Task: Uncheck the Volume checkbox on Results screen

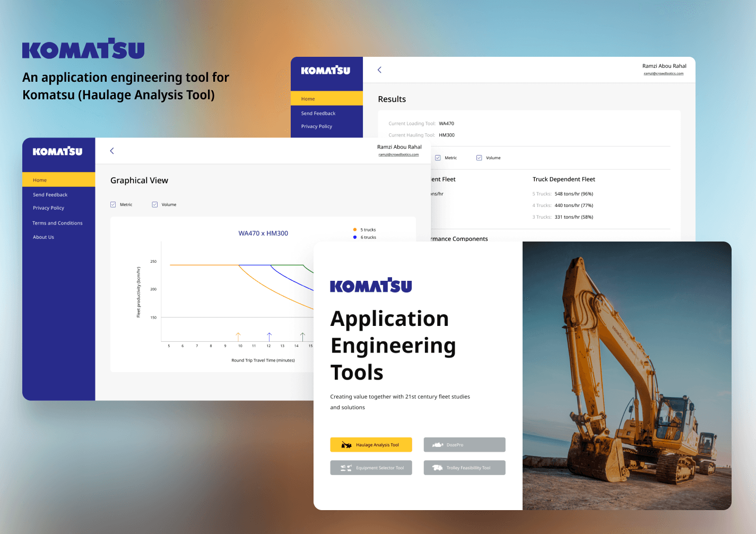Action: [479, 157]
